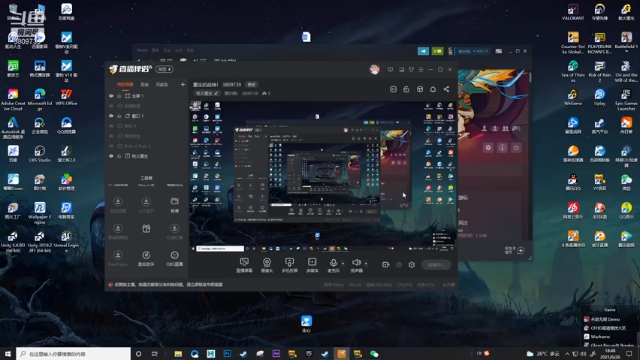The width and height of the screenshot is (640, 360).
Task: Open the feedback message icon in title bar
Action: click(390, 69)
